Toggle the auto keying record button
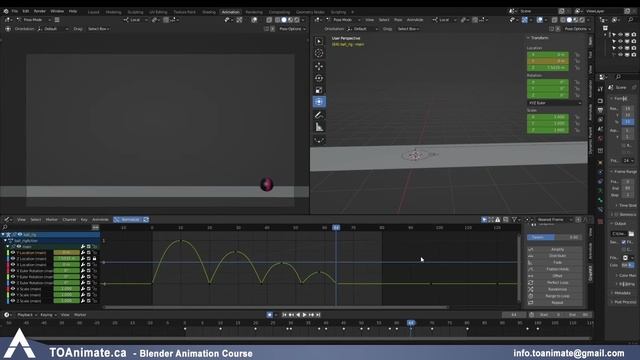Screen dimensions: 640x360 tap(270, 315)
